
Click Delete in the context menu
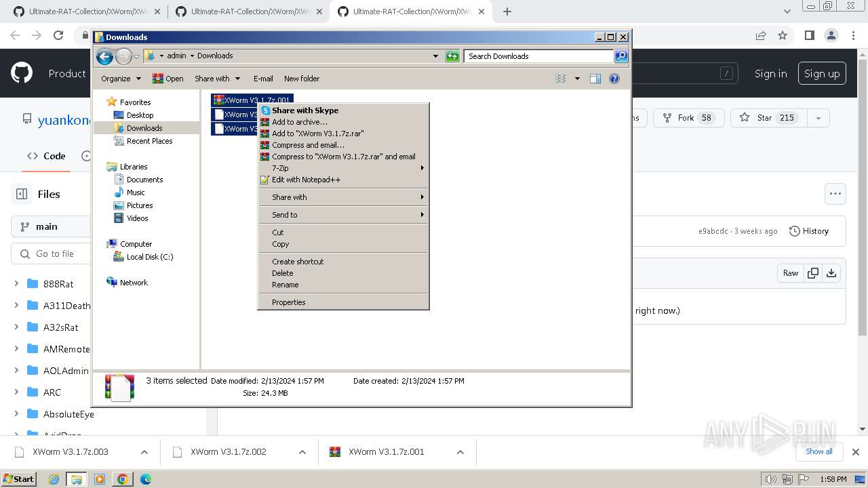343,273
